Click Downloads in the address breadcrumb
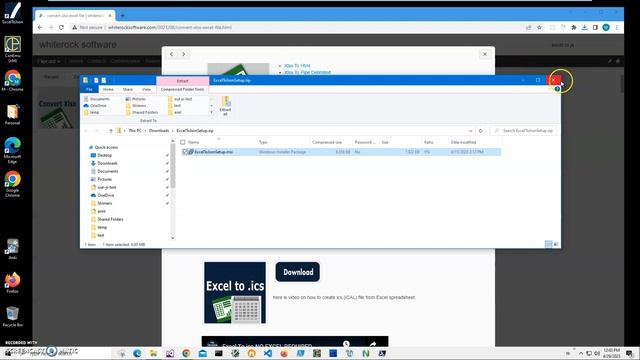This screenshot has height=360, width=640. pos(159,131)
